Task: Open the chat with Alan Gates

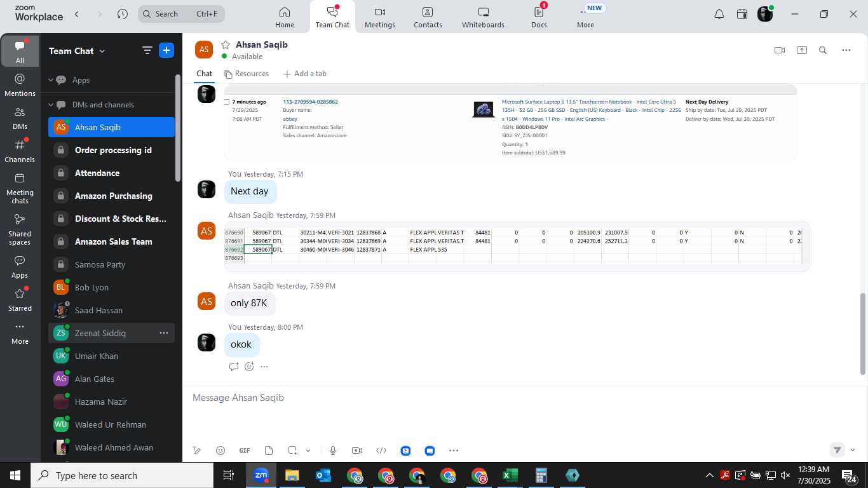Action: [111, 379]
